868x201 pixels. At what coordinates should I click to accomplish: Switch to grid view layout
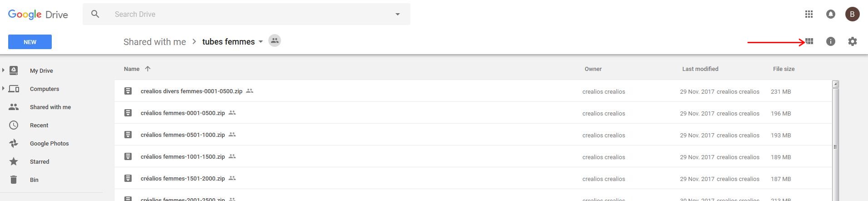coord(809,41)
